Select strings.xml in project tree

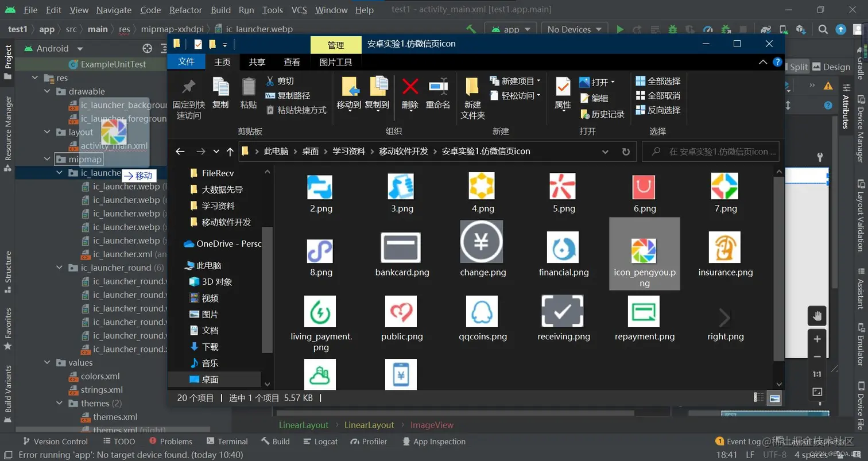[101, 390]
